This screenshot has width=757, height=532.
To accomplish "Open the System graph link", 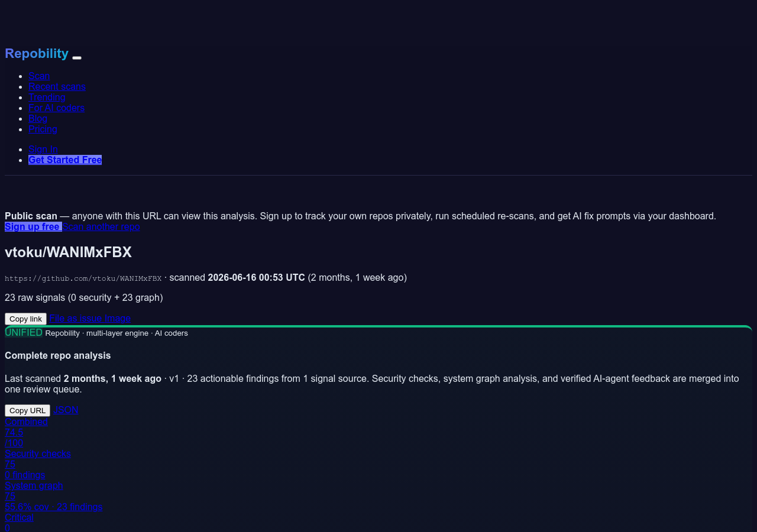I will pos(34,485).
